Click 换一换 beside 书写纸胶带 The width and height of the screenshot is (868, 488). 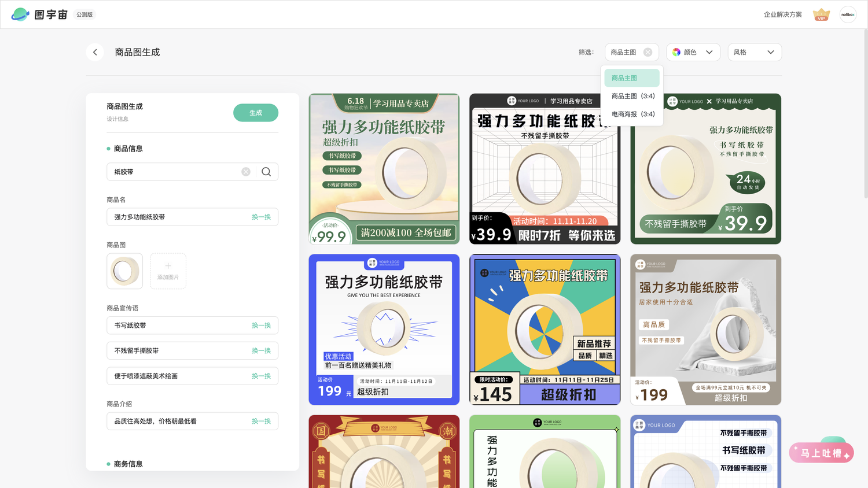[x=261, y=326]
